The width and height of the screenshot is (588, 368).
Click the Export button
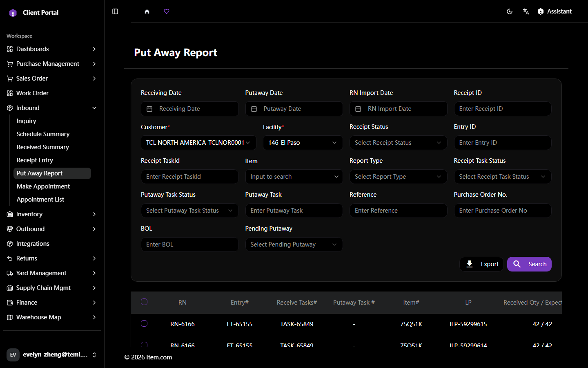coord(482,264)
